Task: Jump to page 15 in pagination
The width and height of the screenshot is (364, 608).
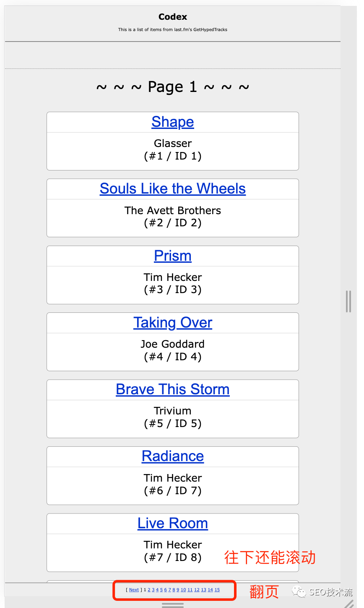Action: point(217,590)
